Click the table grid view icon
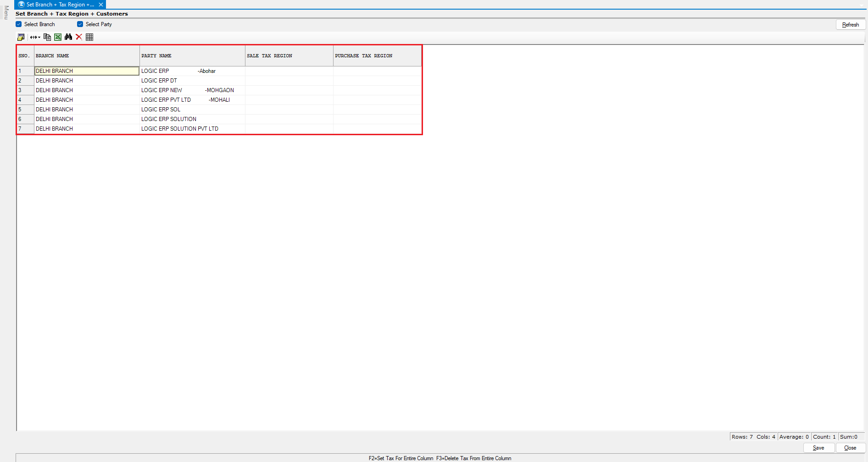 coord(89,37)
